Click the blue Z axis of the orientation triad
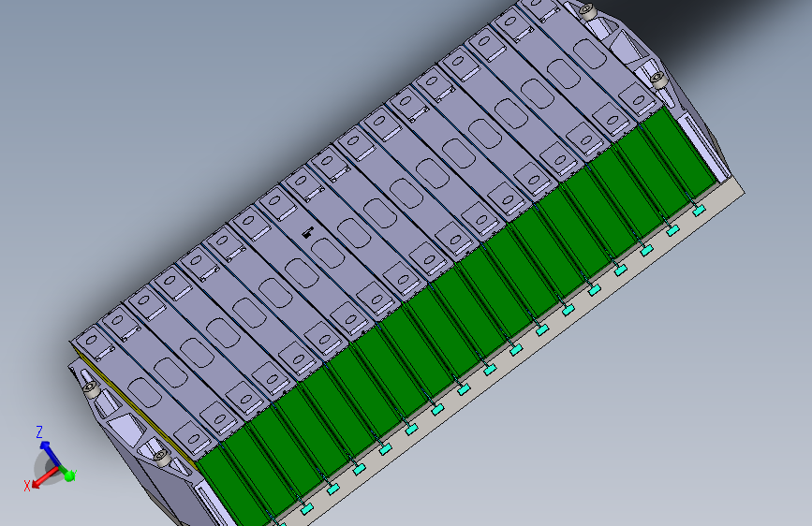This screenshot has height=526, width=812. coord(50,452)
